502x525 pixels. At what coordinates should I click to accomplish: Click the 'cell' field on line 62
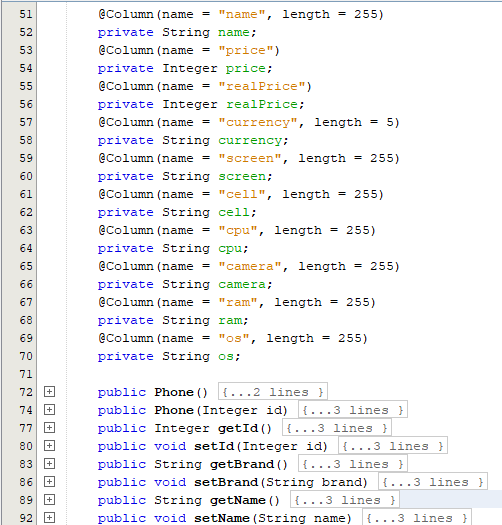click(x=234, y=213)
